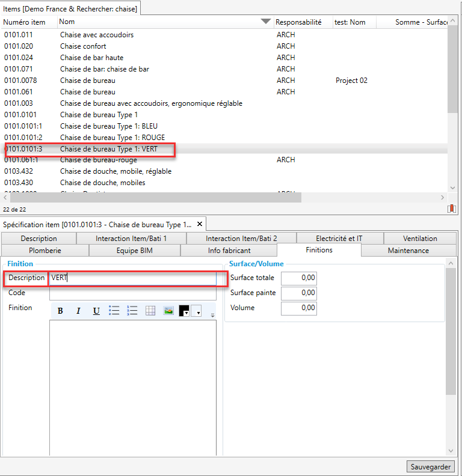This screenshot has width=462, height=476.
Task: Apply italic formatting in Finition editor
Action: 78,311
